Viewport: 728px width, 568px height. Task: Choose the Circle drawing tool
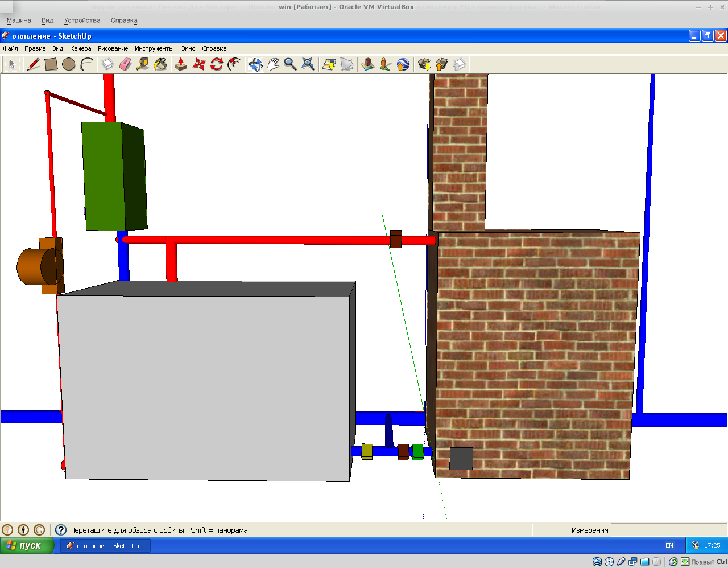[69, 64]
